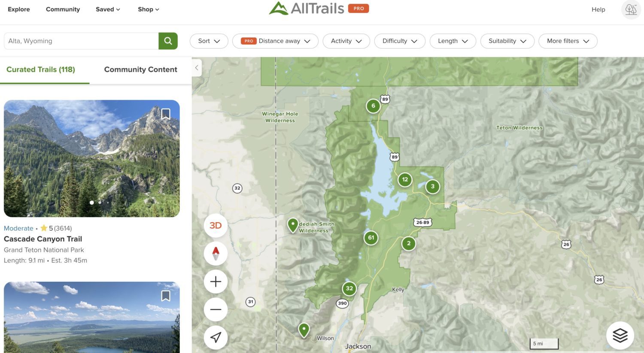The image size is (644, 353).
Task: Open the More filters dropdown
Action: click(568, 41)
